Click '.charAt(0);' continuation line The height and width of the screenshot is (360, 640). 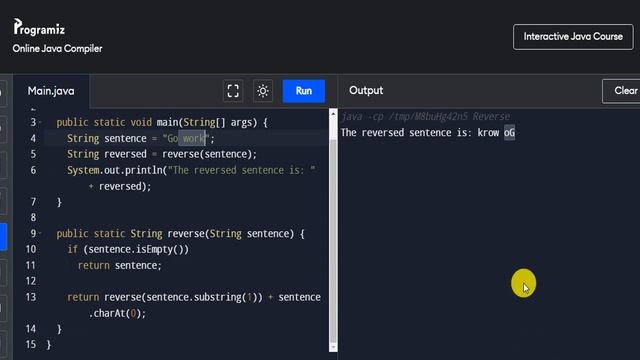[x=117, y=313]
